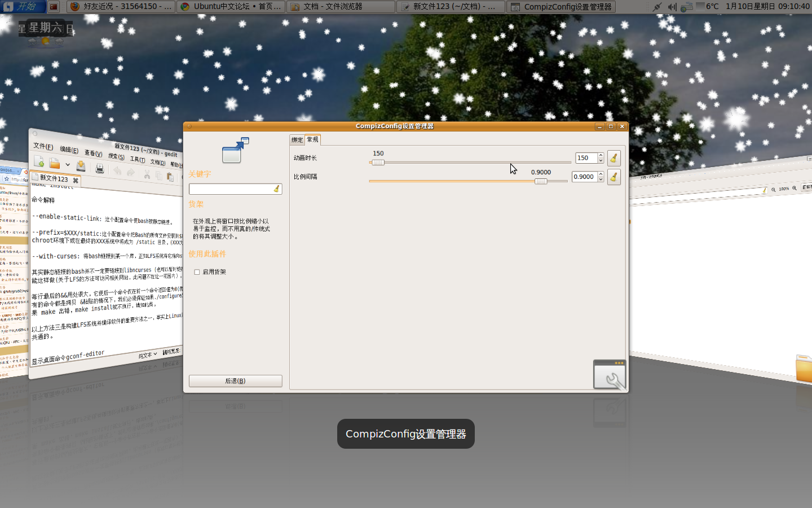The width and height of the screenshot is (812, 508).
Task: Click the bookmark star in the browser window
Action: tap(7, 179)
